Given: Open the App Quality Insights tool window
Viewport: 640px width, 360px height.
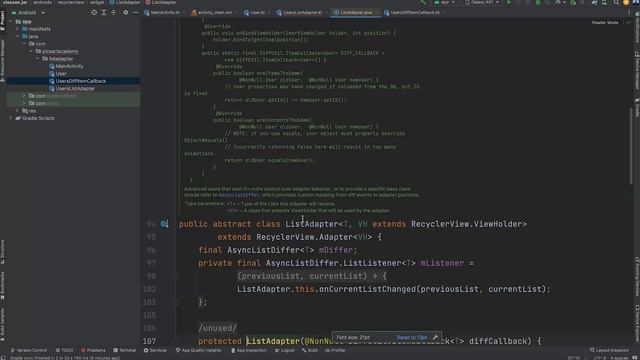Looking at the screenshot, I should 198,350.
